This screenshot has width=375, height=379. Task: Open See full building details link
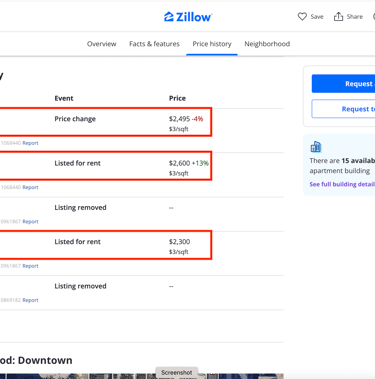(342, 184)
